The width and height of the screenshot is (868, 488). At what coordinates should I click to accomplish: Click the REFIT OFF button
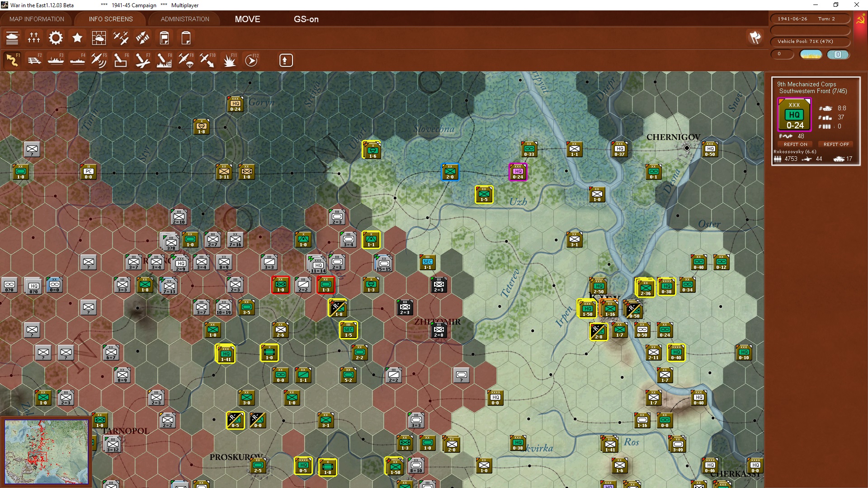(x=836, y=144)
